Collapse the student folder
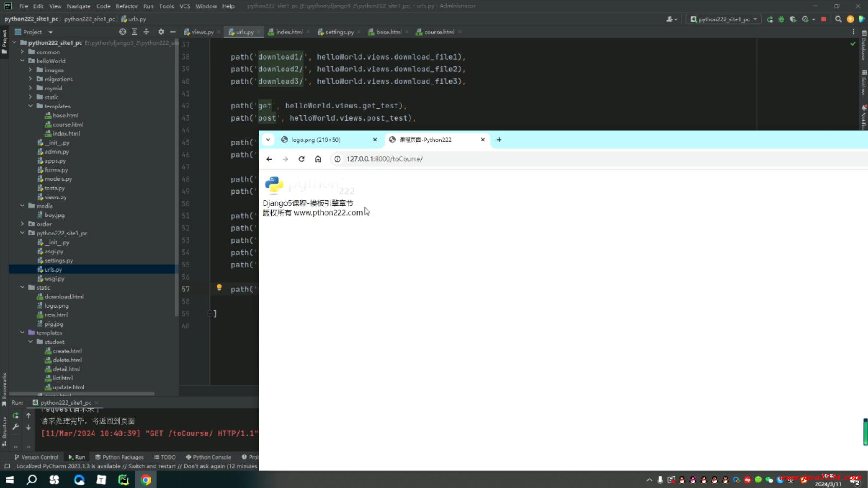The width and height of the screenshot is (868, 488). coord(30,342)
